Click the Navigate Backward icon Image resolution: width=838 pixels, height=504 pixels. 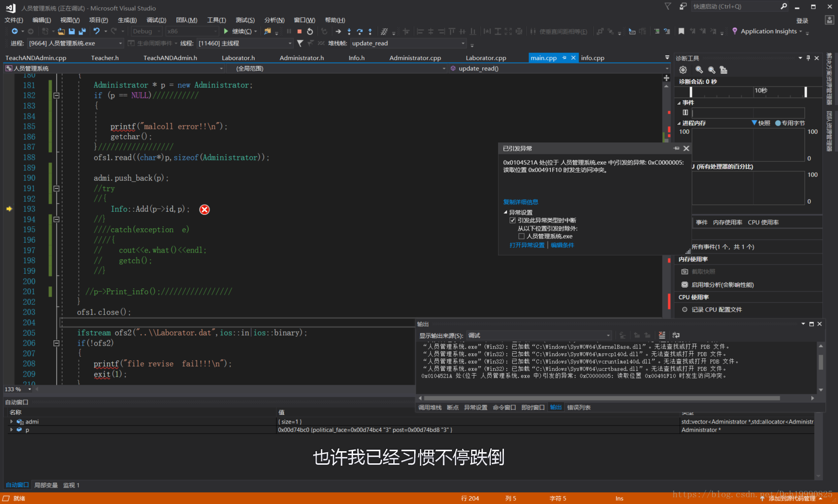[15, 31]
